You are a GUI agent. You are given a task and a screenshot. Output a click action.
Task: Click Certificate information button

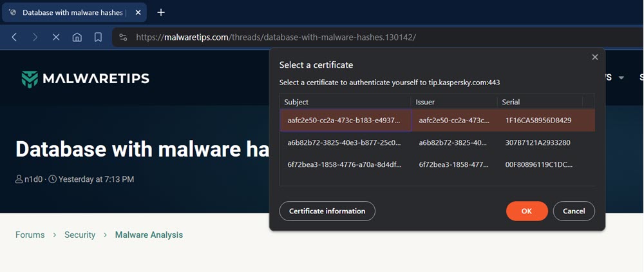tap(327, 211)
